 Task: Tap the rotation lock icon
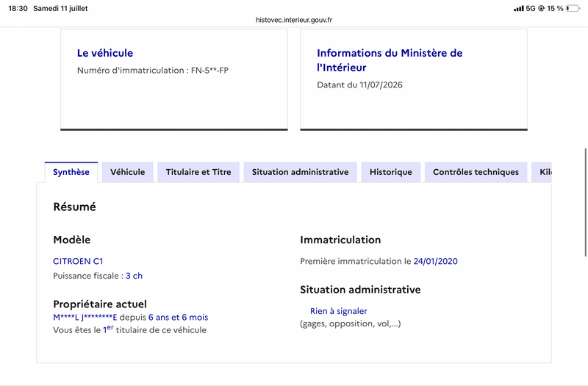tap(541, 8)
